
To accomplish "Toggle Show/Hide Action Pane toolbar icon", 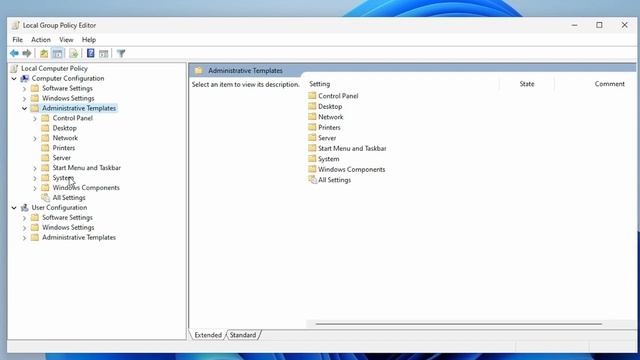I will [x=104, y=53].
